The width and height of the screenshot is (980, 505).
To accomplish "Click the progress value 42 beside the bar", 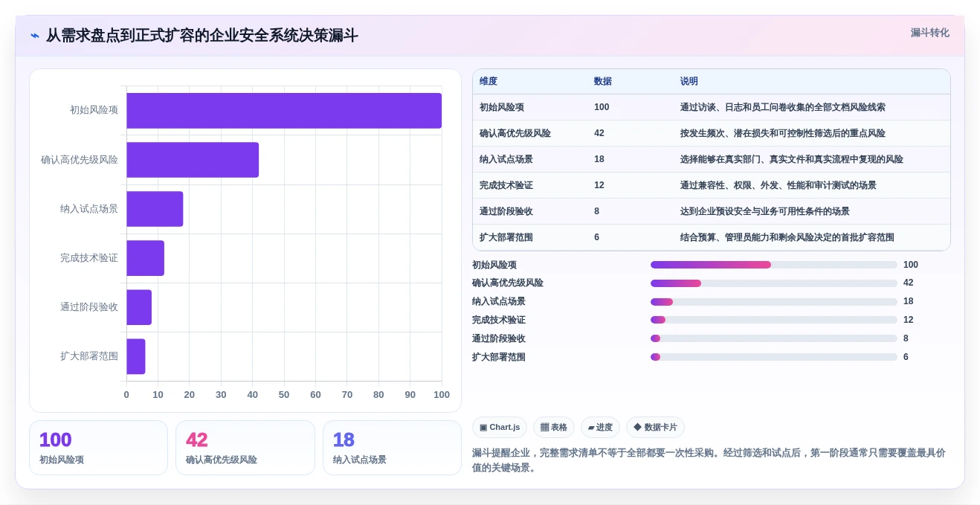I will (909, 283).
